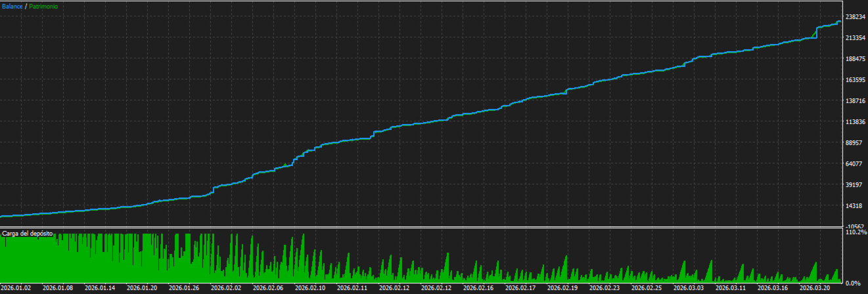Click the Patrimonio legend label
Screen dimensions: 868x294
pos(43,6)
